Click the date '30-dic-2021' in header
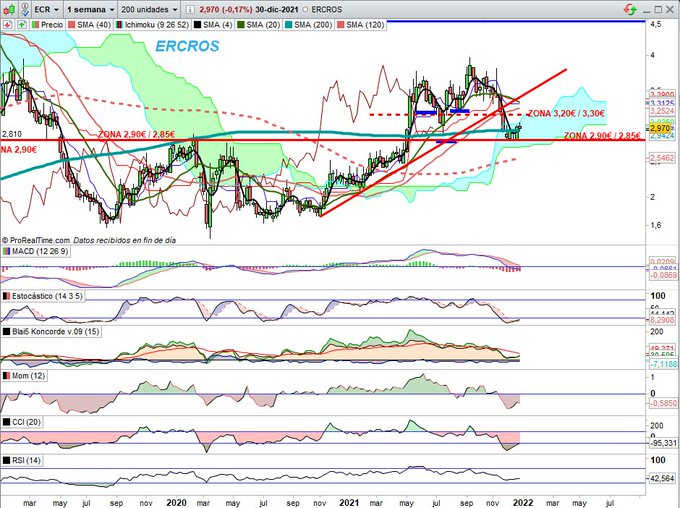 pyautogui.click(x=277, y=9)
